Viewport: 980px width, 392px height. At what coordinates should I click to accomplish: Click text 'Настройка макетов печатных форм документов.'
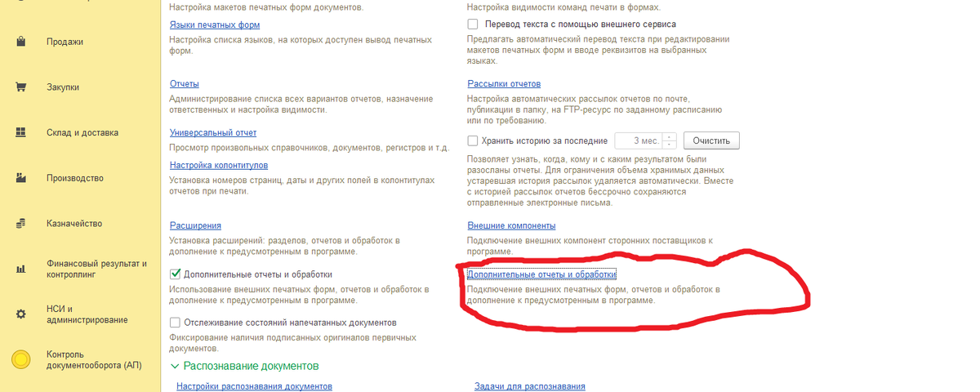[x=266, y=7]
